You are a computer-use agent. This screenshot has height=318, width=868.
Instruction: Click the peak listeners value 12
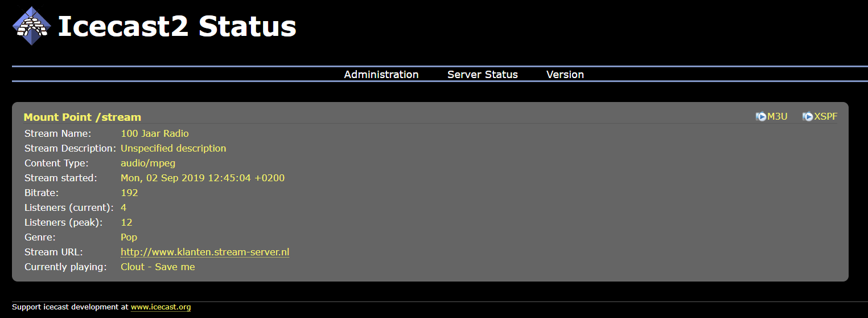(126, 222)
